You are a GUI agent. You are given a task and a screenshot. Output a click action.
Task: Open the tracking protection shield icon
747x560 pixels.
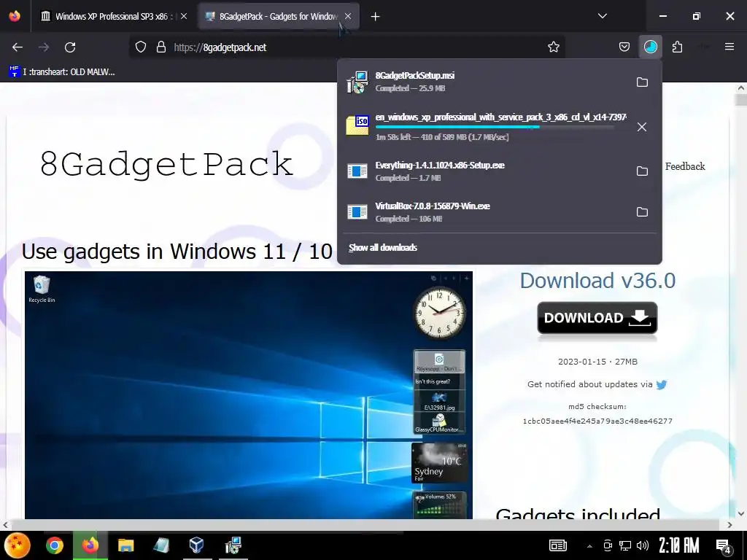coord(141,47)
